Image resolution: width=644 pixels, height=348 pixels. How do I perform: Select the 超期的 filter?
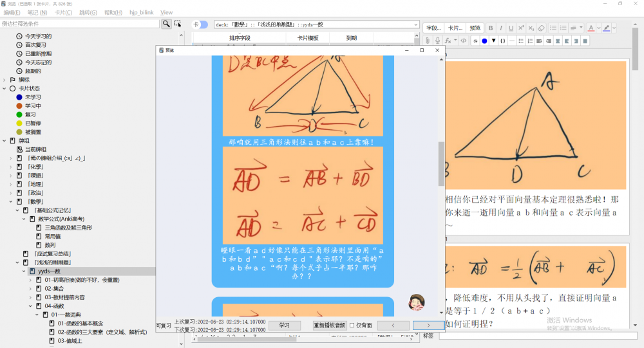coord(33,71)
